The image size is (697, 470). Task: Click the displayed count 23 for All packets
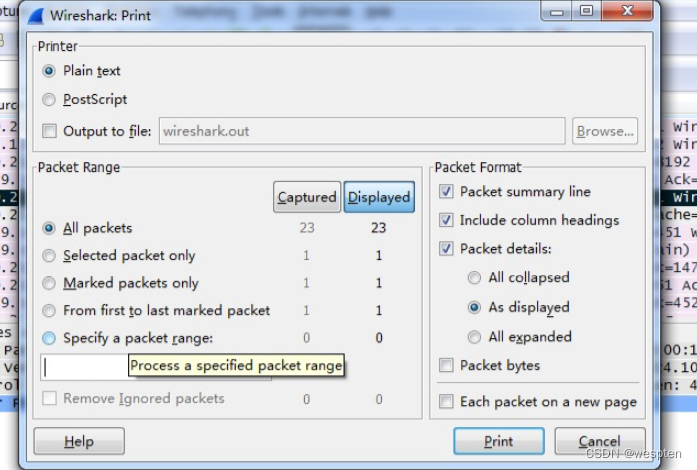click(379, 228)
